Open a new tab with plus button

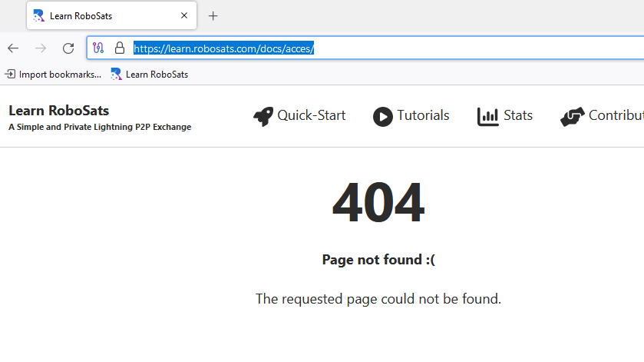pyautogui.click(x=213, y=16)
